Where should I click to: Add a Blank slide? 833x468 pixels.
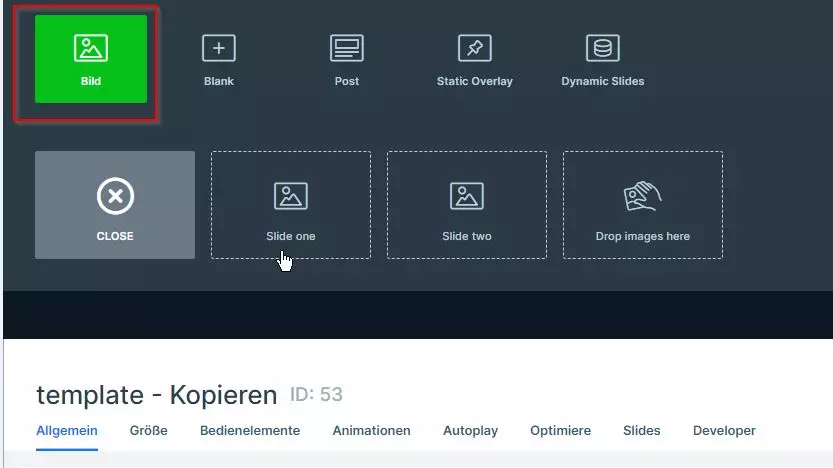click(218, 59)
